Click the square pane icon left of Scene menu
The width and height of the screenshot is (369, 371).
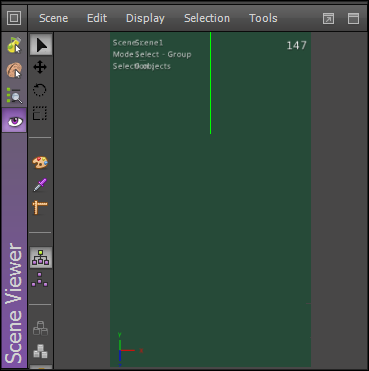(14, 18)
